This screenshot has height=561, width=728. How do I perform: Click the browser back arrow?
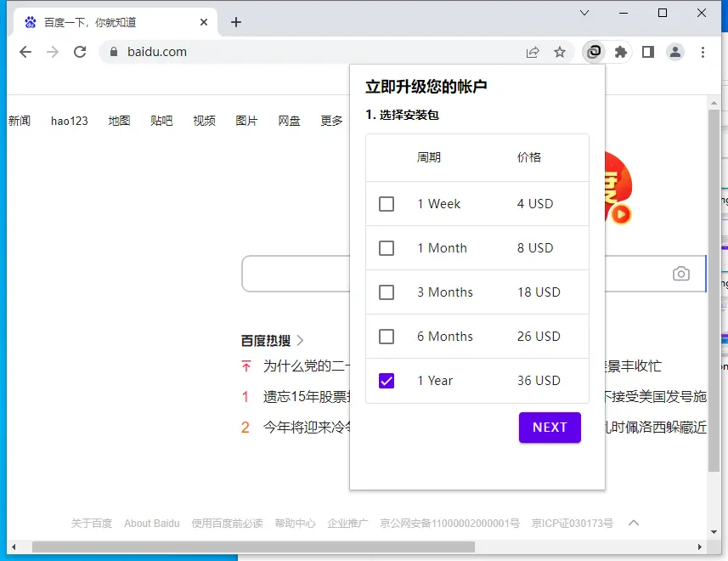pyautogui.click(x=25, y=52)
